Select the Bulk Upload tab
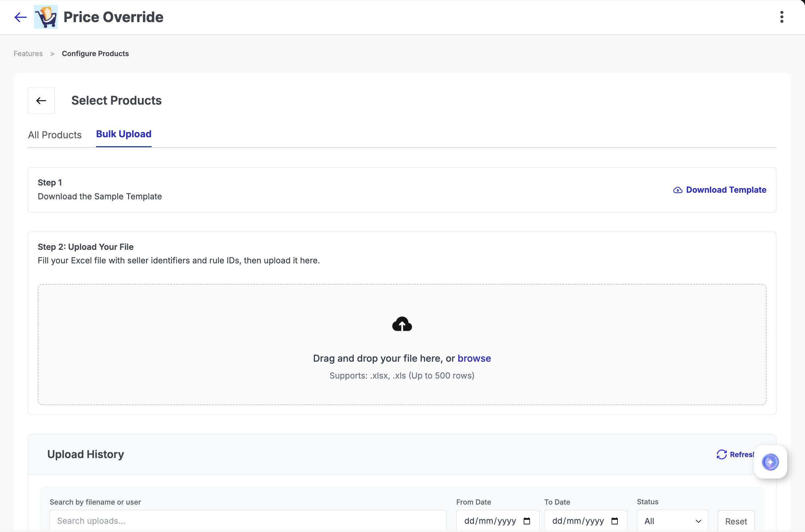This screenshot has height=532, width=805. (x=123, y=134)
